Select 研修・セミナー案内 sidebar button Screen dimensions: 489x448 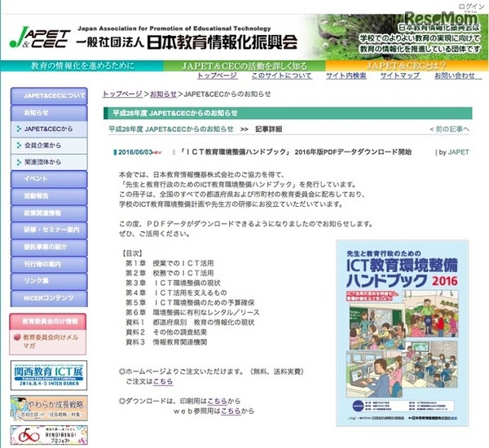49,230
